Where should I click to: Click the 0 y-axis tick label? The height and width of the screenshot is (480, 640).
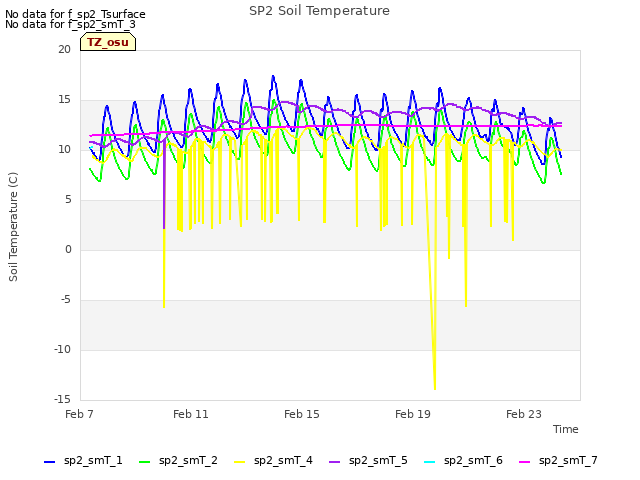(x=68, y=249)
